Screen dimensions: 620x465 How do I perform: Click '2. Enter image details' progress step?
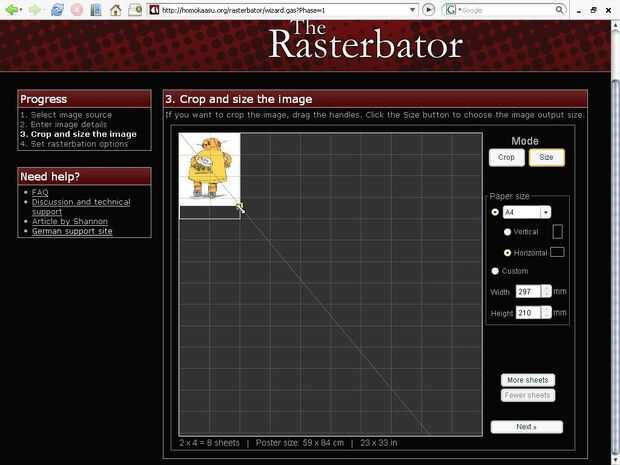pos(64,124)
